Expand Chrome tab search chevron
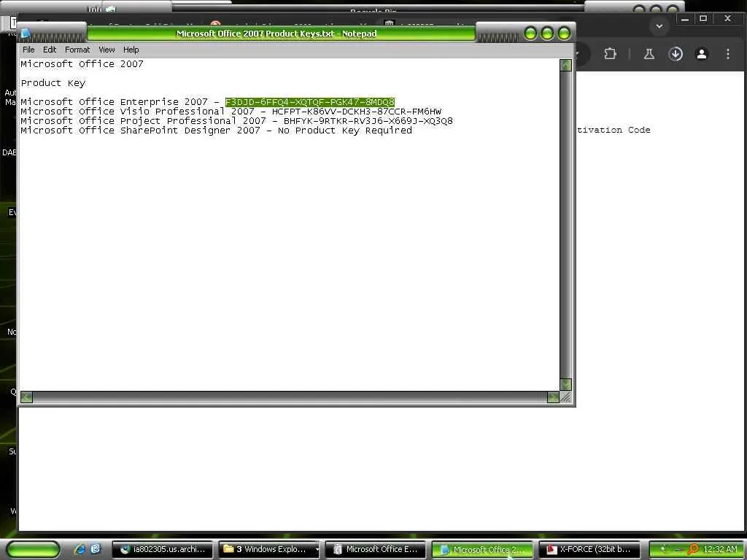The image size is (747, 560). click(x=659, y=26)
